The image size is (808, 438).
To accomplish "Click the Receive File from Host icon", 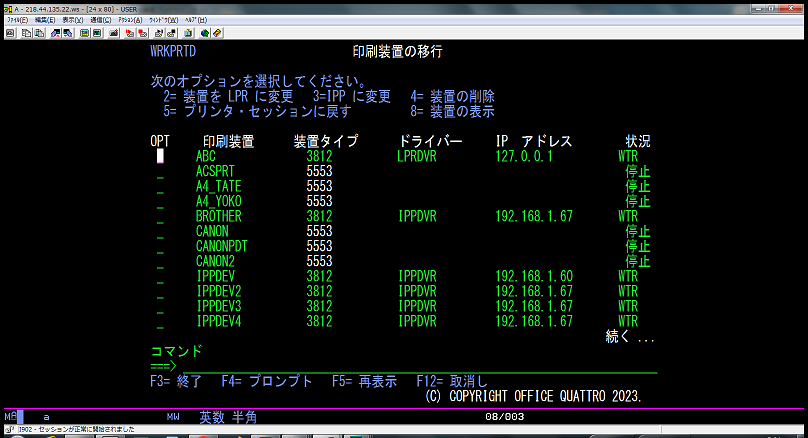I will coord(66,32).
